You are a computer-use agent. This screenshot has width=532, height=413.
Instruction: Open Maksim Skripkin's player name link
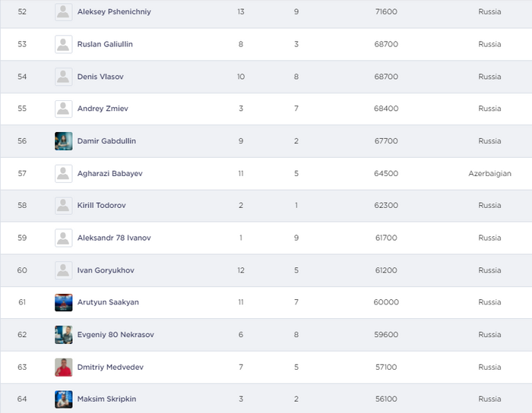coord(106,399)
